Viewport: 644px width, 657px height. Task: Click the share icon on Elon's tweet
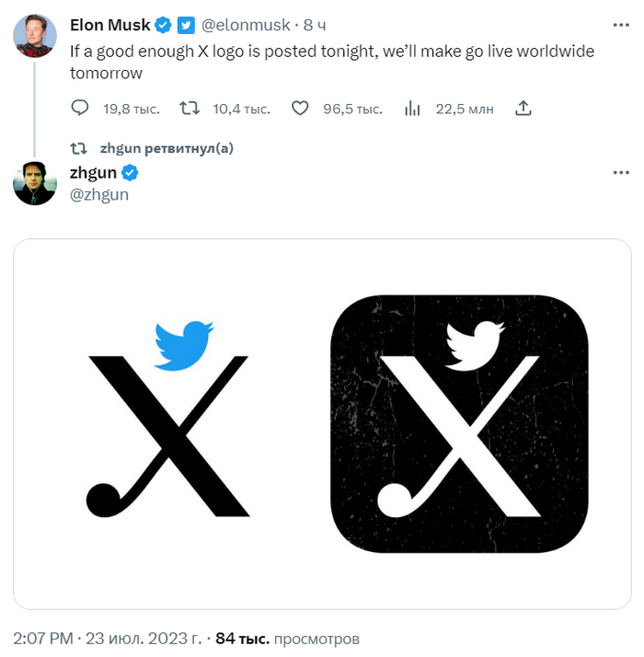523,109
